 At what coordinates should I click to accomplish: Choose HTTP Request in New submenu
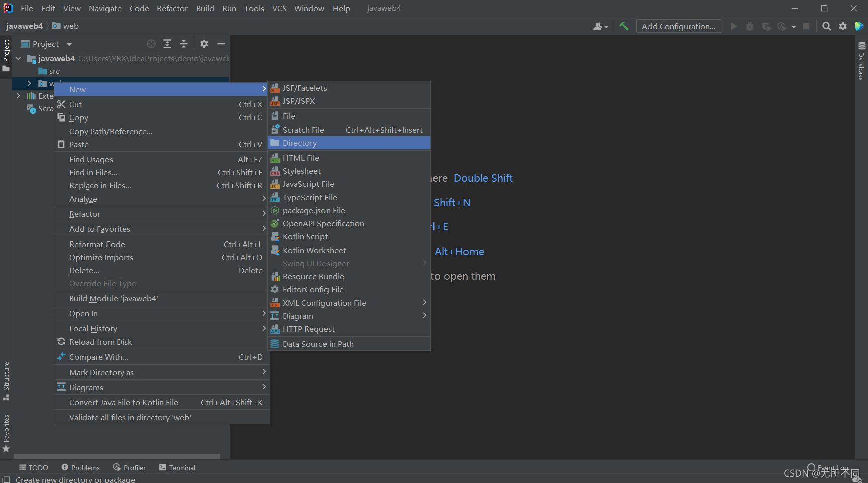(349, 329)
